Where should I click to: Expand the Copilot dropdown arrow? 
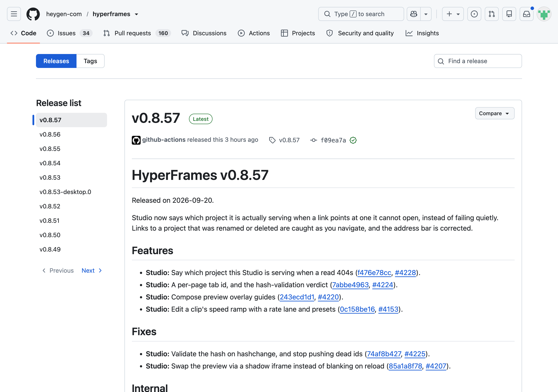coord(426,14)
